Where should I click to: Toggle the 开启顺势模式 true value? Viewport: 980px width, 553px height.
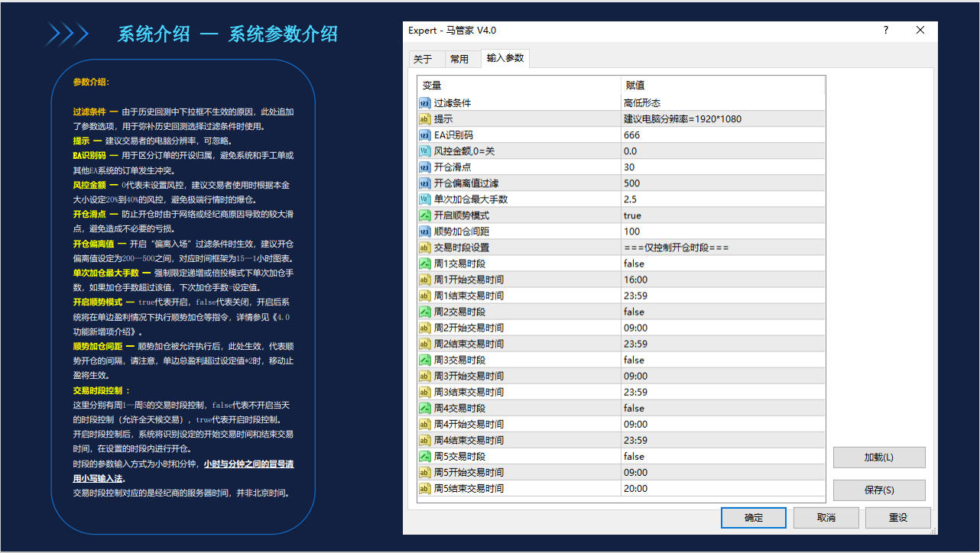(x=722, y=215)
